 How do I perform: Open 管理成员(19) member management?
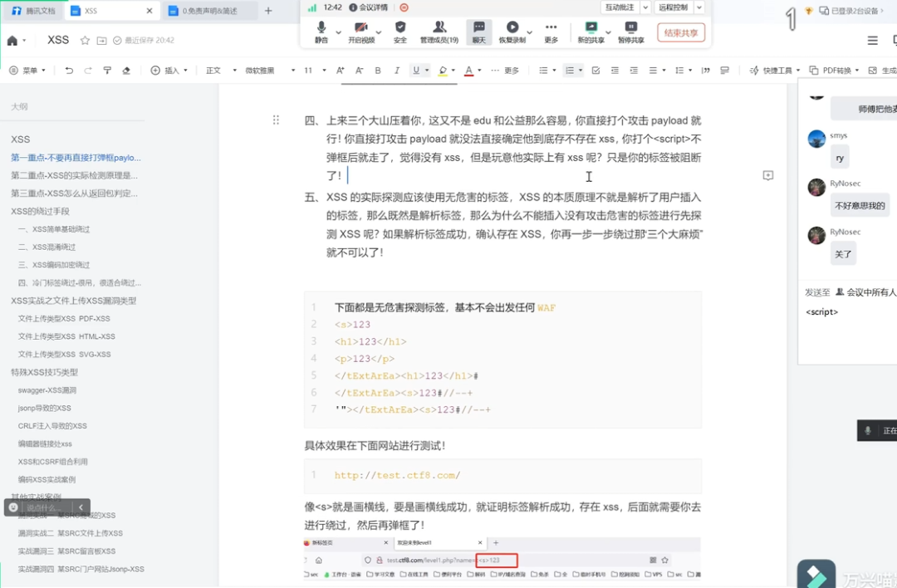439,32
